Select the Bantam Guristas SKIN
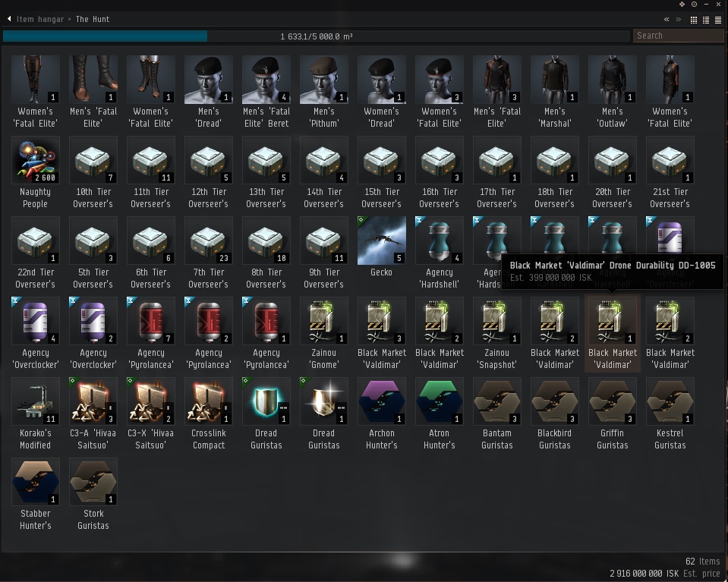728x582 pixels. pyautogui.click(x=496, y=414)
